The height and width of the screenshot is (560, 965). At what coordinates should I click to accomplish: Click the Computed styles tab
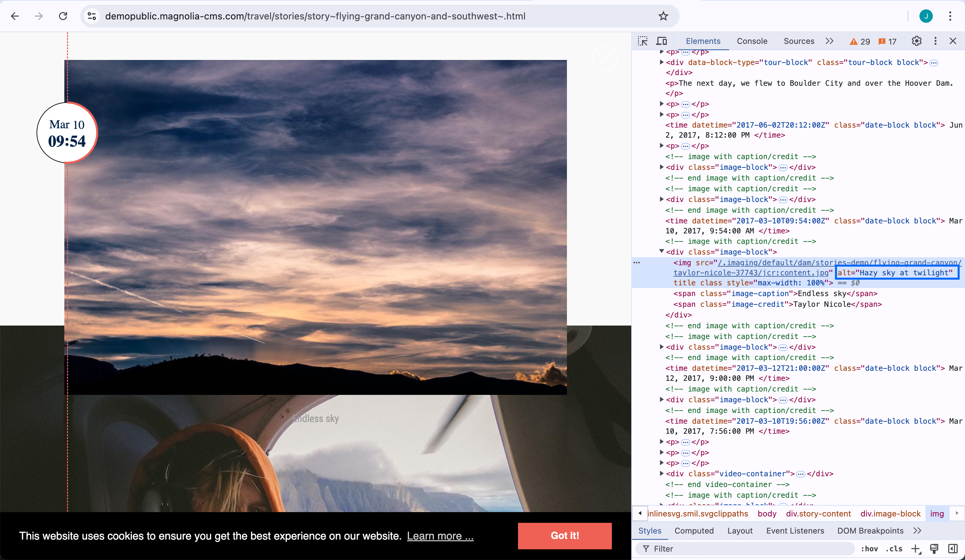694,530
